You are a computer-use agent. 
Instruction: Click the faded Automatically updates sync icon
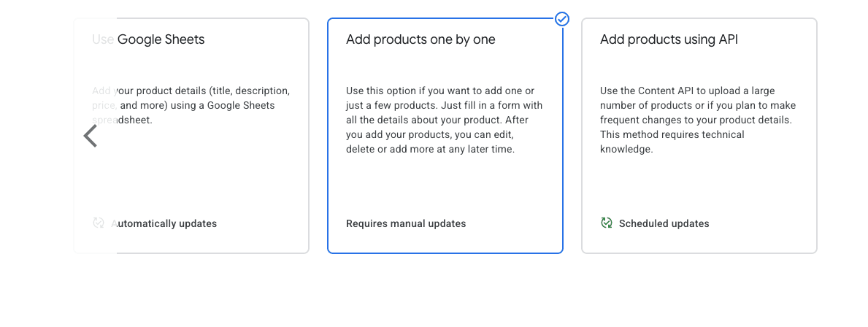(99, 223)
